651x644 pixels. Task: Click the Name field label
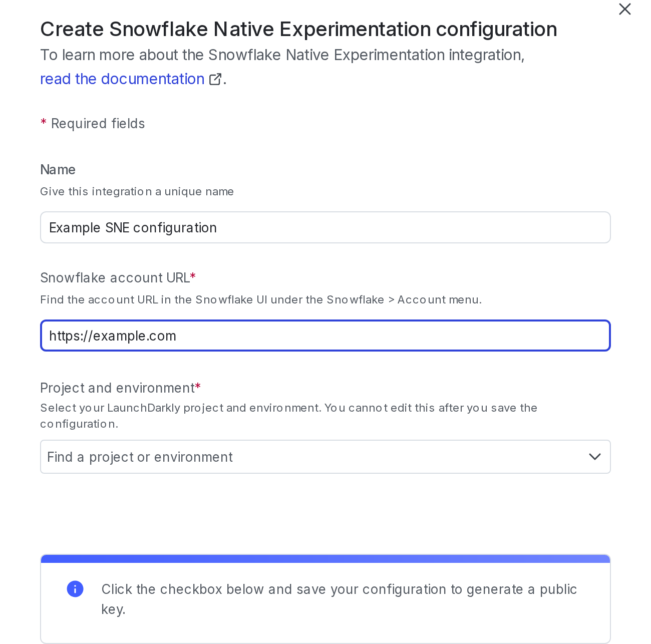pos(58,170)
